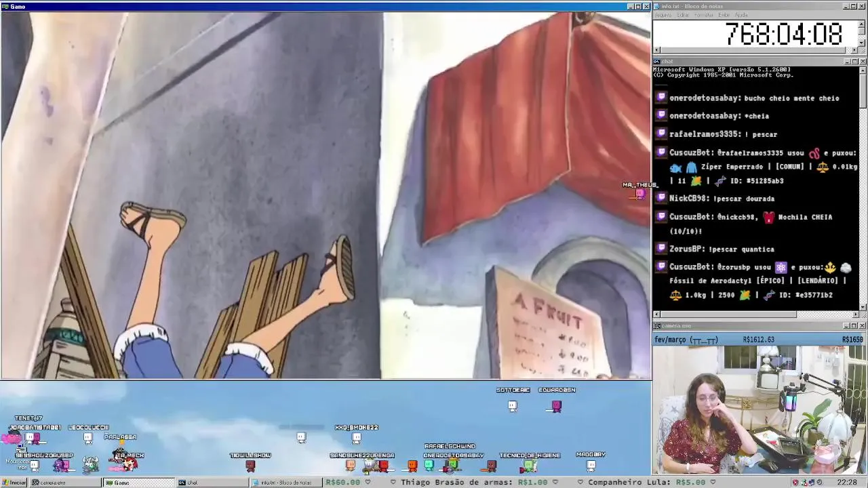Click the red worm bait emoji in chat

pyautogui.click(x=814, y=153)
